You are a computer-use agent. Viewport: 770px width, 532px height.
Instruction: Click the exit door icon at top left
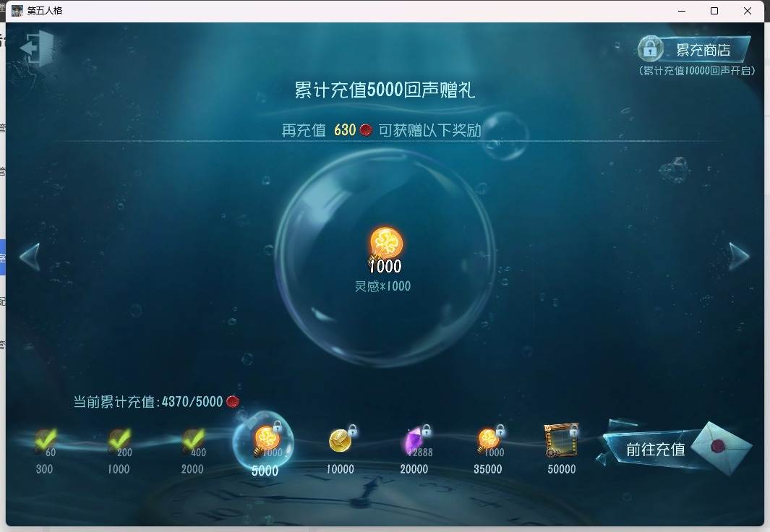tap(36, 48)
